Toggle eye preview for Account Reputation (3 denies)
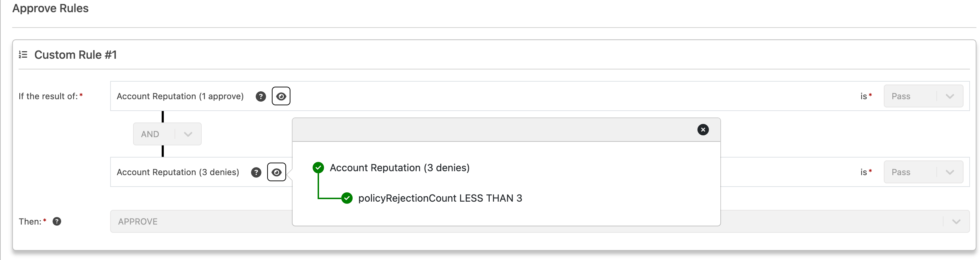 click(x=276, y=172)
